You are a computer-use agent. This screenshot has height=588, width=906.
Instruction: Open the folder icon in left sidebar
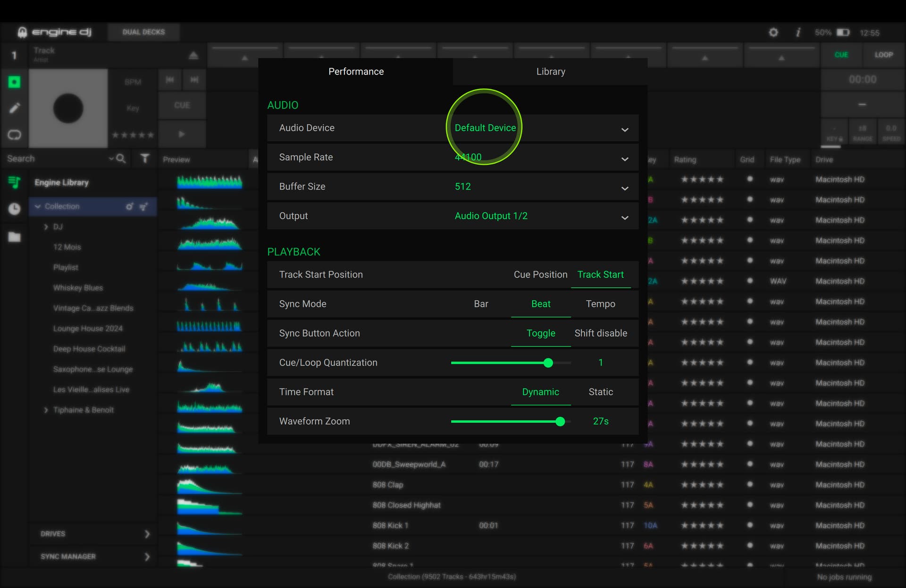click(14, 237)
